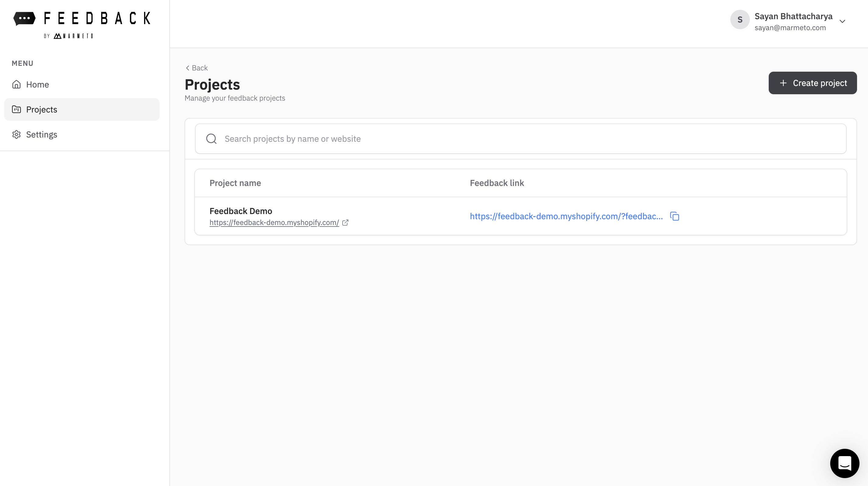Open the chat widget bubble
868x486 pixels.
pyautogui.click(x=845, y=463)
